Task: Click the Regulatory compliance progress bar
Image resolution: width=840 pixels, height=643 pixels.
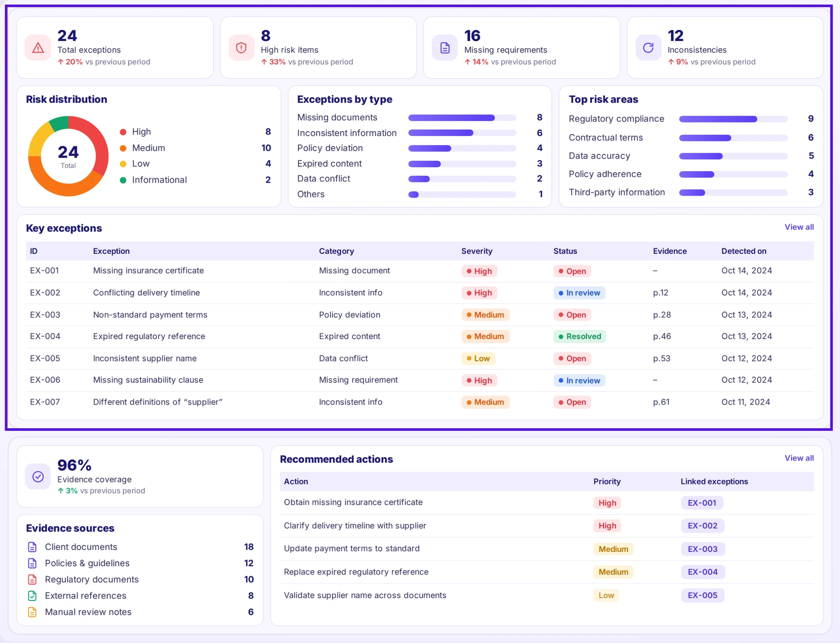Action: 733,119
